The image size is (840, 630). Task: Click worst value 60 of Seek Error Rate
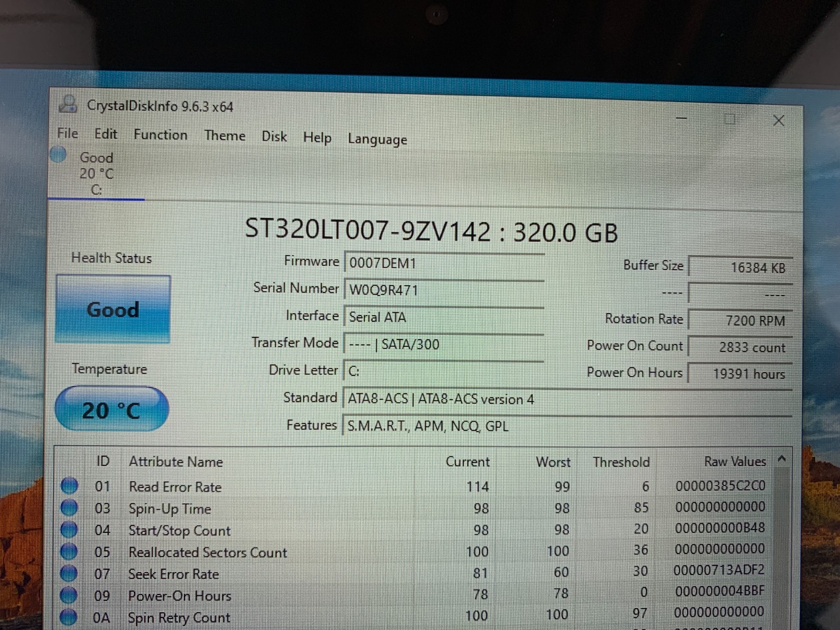coord(561,572)
